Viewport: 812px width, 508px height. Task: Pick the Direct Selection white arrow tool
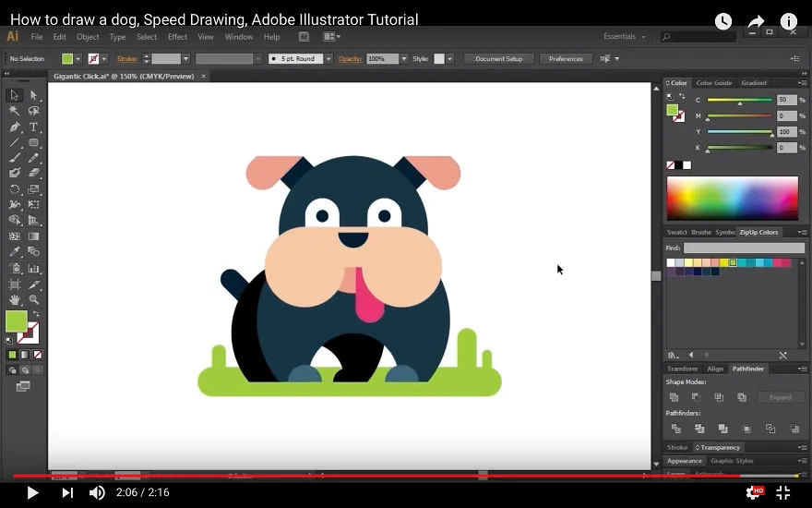pyautogui.click(x=33, y=95)
